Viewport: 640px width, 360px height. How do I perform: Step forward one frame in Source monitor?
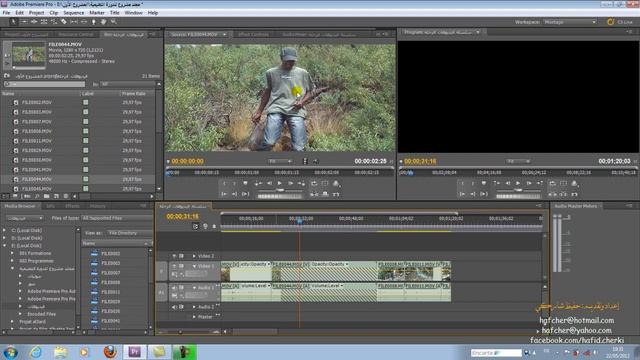point(290,184)
